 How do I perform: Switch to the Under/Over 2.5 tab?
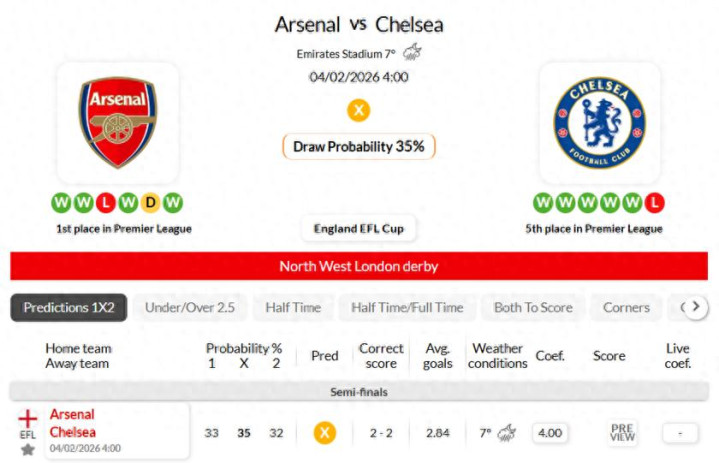click(x=190, y=308)
